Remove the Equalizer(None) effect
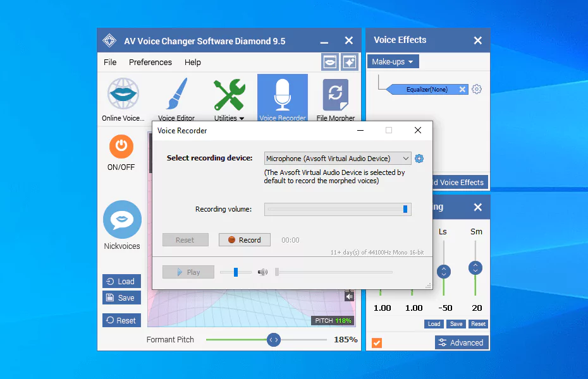 [x=462, y=89]
